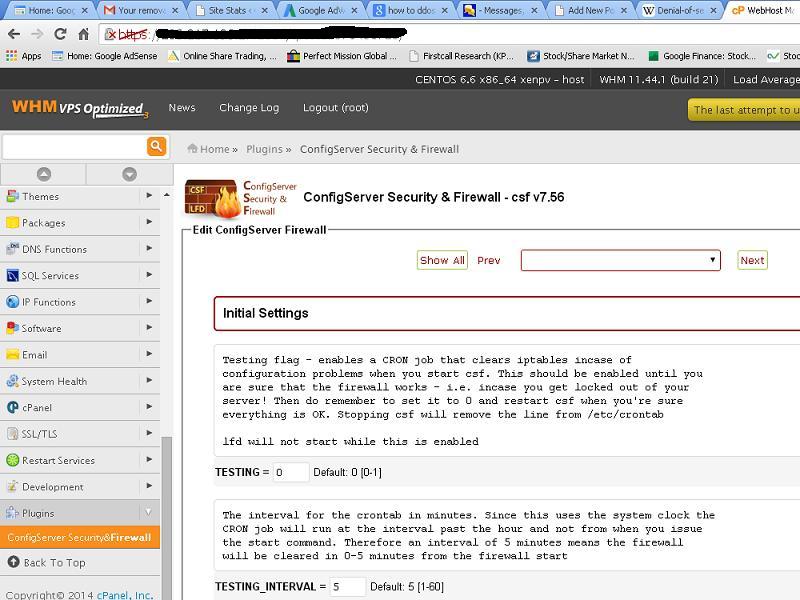The height and width of the screenshot is (600, 800).
Task: Click the TESTING_INTERVAL value input field
Action: [347, 587]
